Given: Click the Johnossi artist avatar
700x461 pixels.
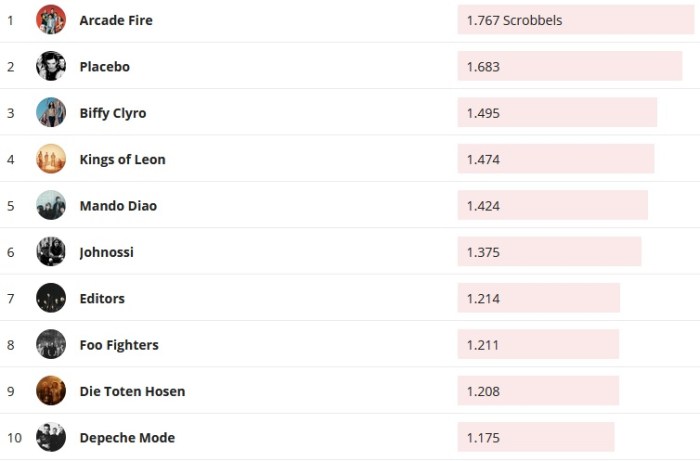Looking at the screenshot, I should (x=51, y=252).
